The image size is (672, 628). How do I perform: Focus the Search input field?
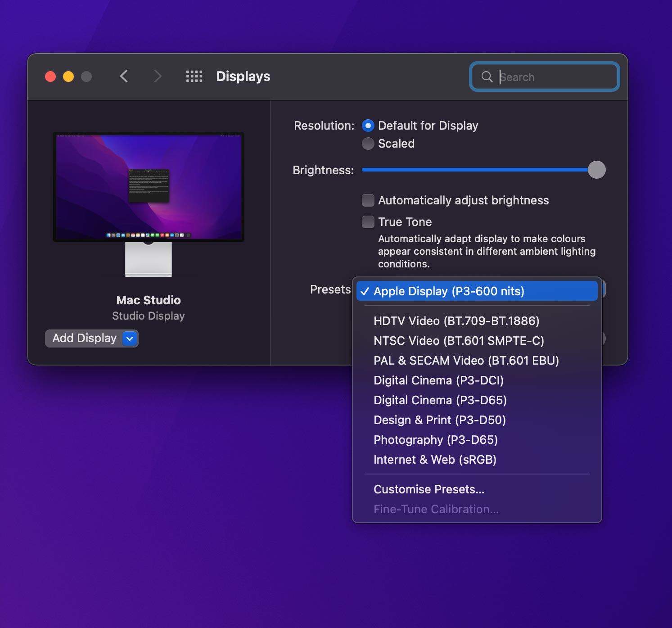coord(545,77)
